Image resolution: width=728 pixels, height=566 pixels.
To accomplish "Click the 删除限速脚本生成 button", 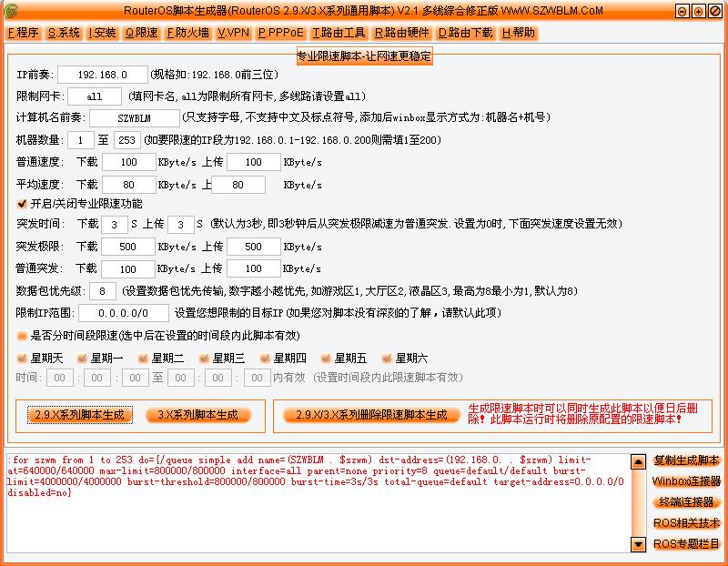I will (372, 415).
